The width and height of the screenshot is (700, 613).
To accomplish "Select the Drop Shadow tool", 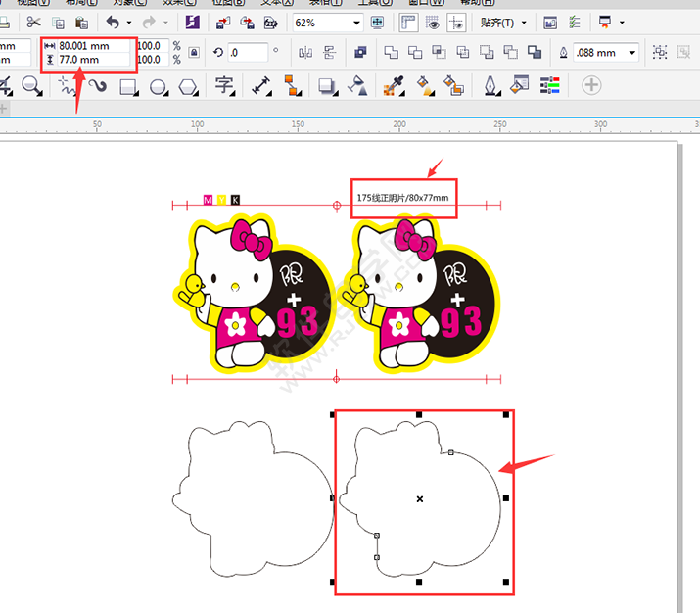I will pyautogui.click(x=328, y=86).
